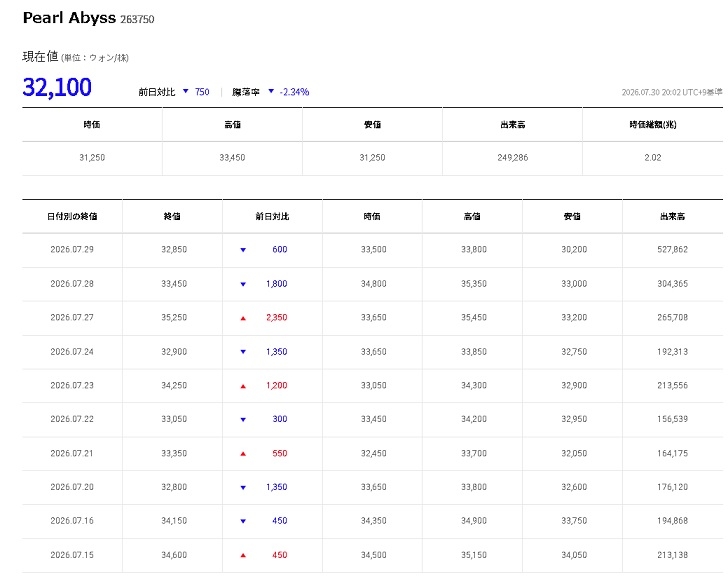Click volume 527,862
Viewport: 728px width, 579px height.
[x=672, y=250]
